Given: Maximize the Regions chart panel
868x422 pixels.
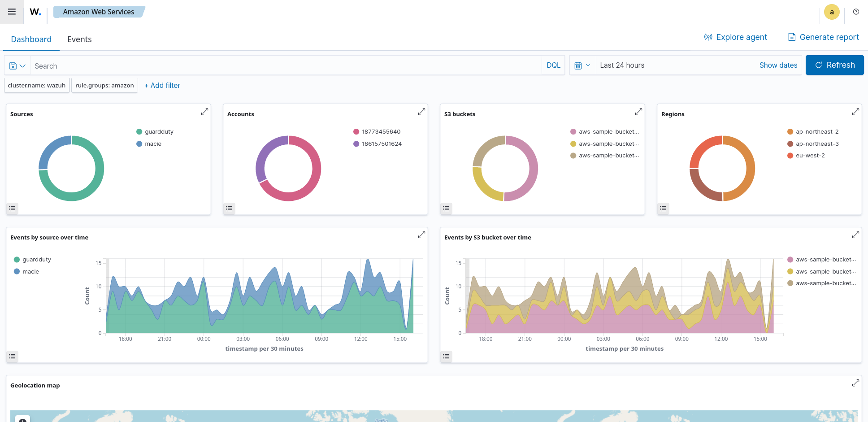Looking at the screenshot, I should pyautogui.click(x=855, y=112).
